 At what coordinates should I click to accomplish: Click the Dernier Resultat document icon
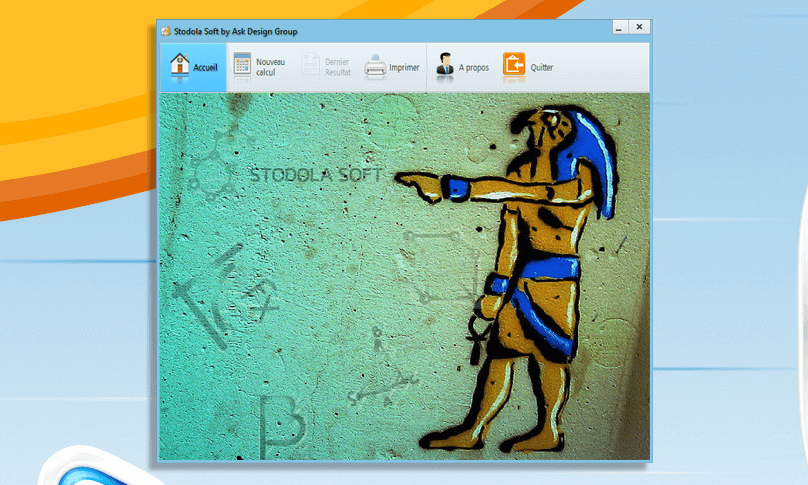310,67
